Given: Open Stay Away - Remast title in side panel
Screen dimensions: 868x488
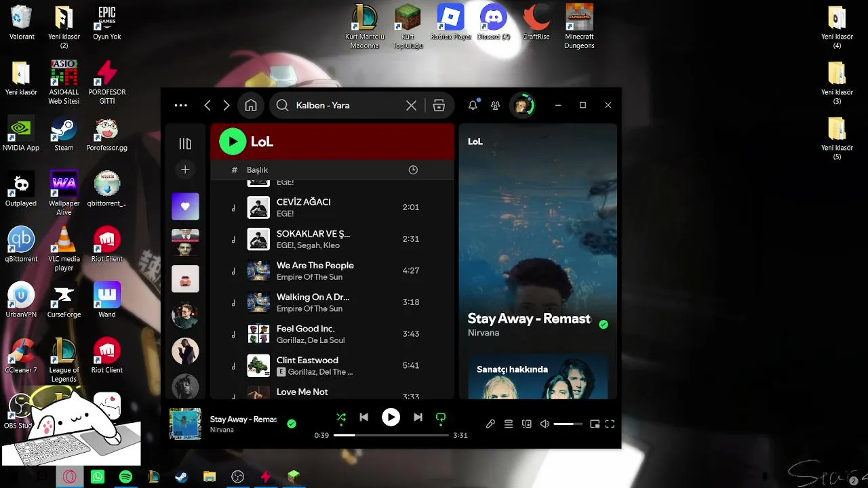Looking at the screenshot, I should pos(529,319).
